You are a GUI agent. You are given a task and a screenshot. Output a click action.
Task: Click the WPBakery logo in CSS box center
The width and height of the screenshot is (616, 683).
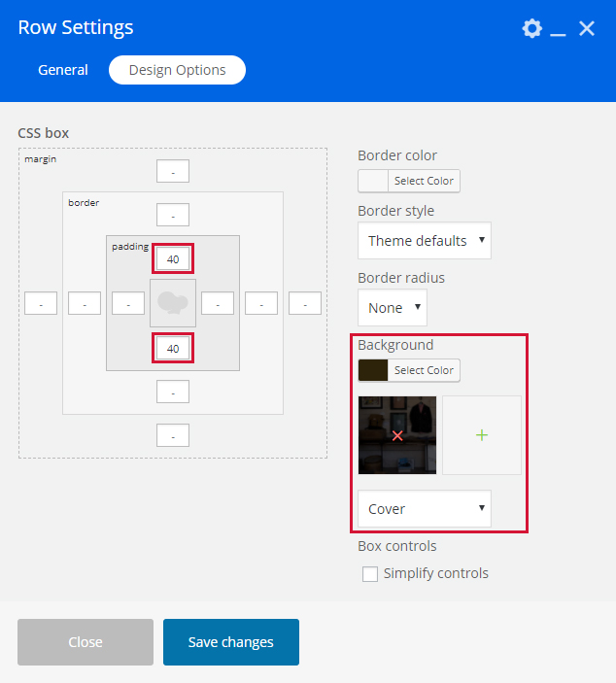173,303
